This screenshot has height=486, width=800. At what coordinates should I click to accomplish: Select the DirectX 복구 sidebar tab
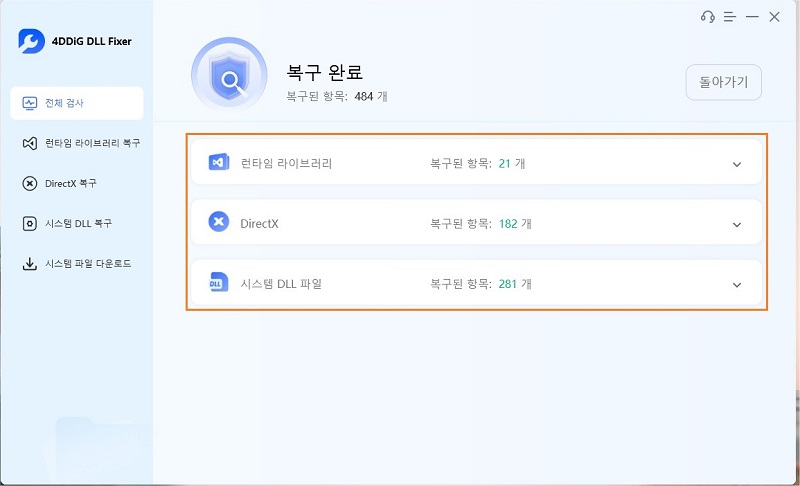pyautogui.click(x=77, y=183)
